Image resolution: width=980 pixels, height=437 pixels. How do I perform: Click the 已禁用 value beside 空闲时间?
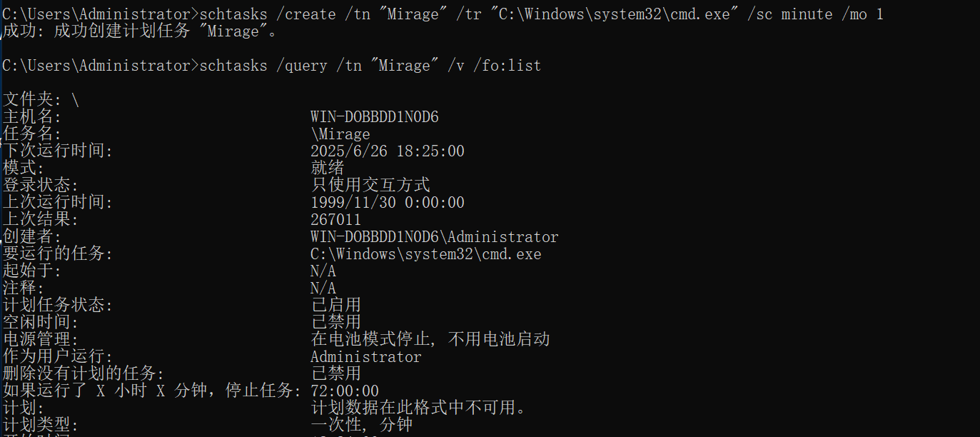(335, 323)
